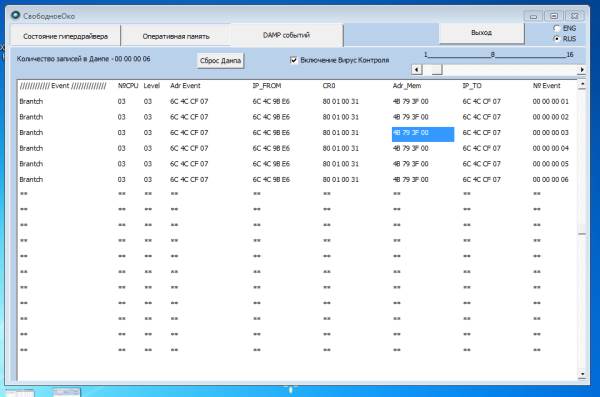Image resolution: width=600 pixels, height=397 pixels.
Task: Click the Level column header
Action: click(x=152, y=86)
